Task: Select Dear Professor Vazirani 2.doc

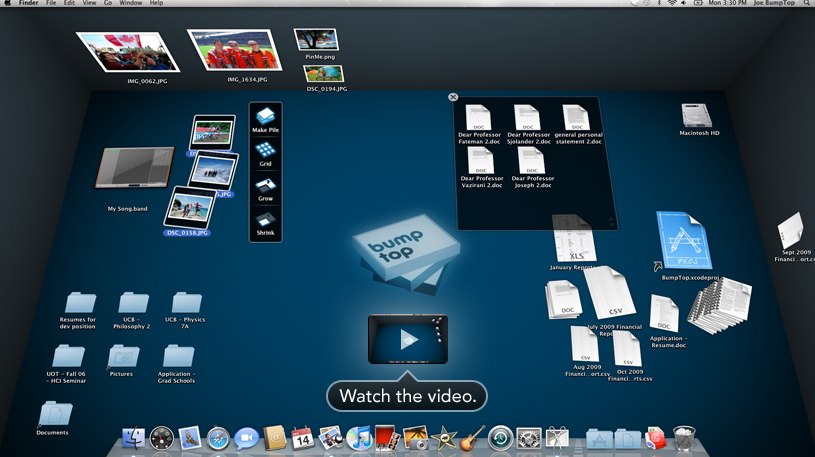Action: tap(481, 167)
